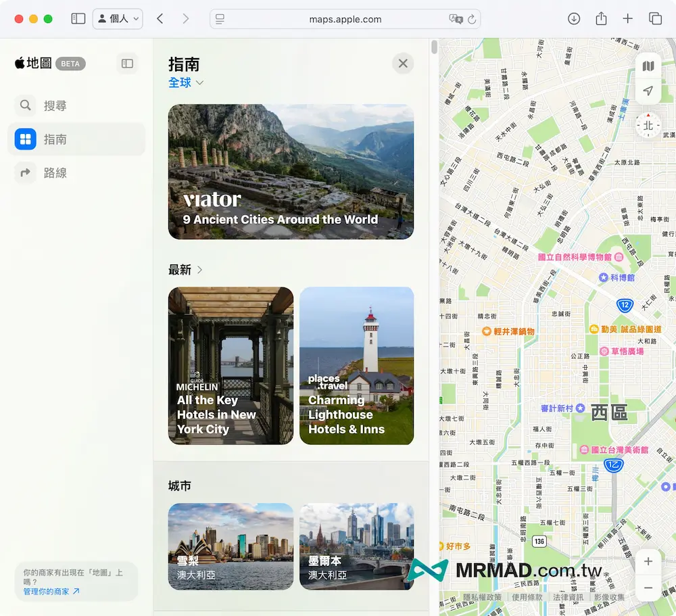The height and width of the screenshot is (616, 676).
Task: Click the maps.apple.com address field
Action: (345, 20)
